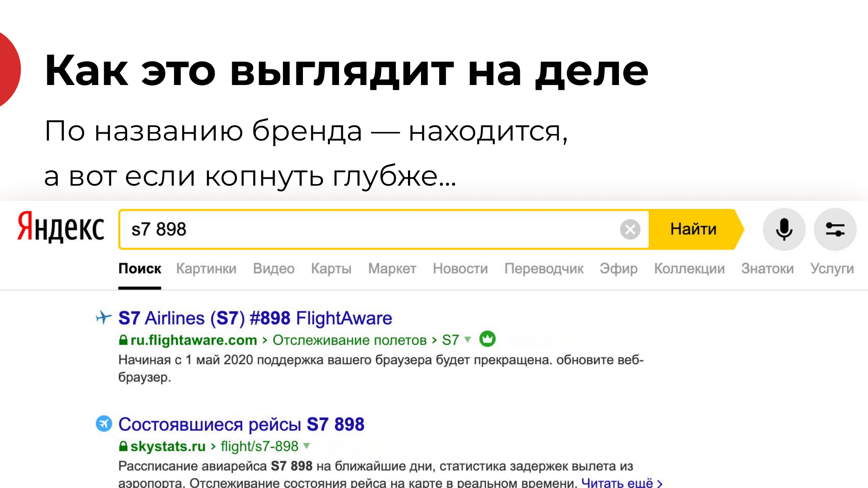Image resolution: width=868 pixels, height=488 pixels.
Task: Clear the search query with X icon
Action: point(630,229)
